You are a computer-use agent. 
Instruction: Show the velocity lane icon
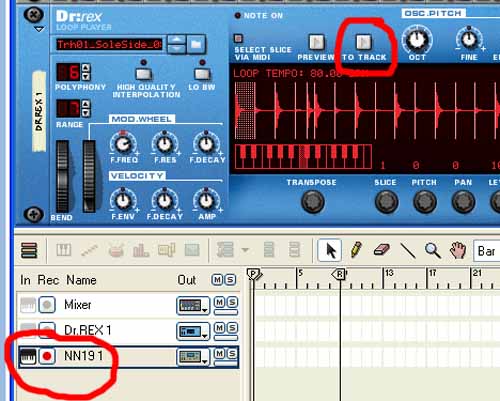(x=141, y=250)
